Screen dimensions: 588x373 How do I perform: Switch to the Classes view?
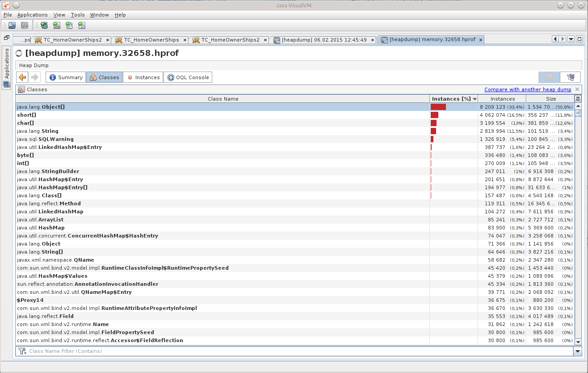tap(105, 77)
